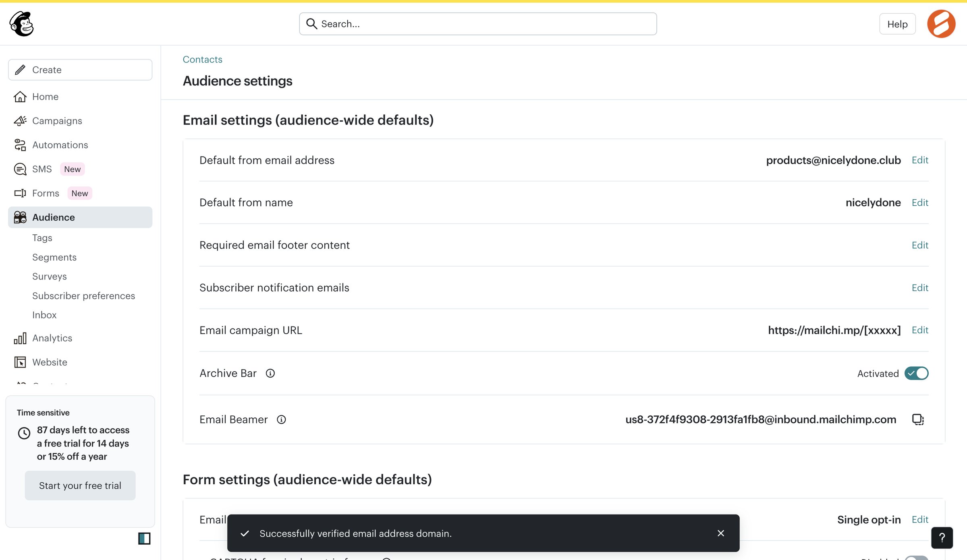Focus the Search input field
Viewport: 967px width, 560px height.
coord(478,24)
